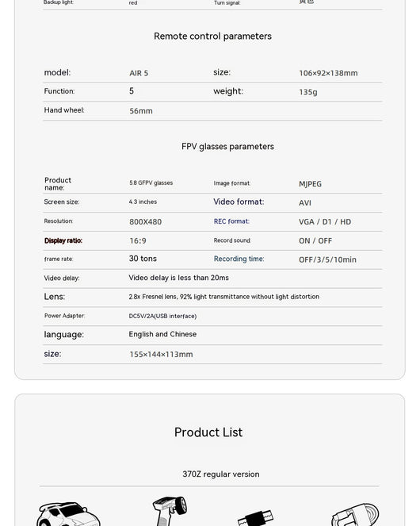Click the REC format label
The width and height of the screenshot is (420, 526).
[231, 221]
